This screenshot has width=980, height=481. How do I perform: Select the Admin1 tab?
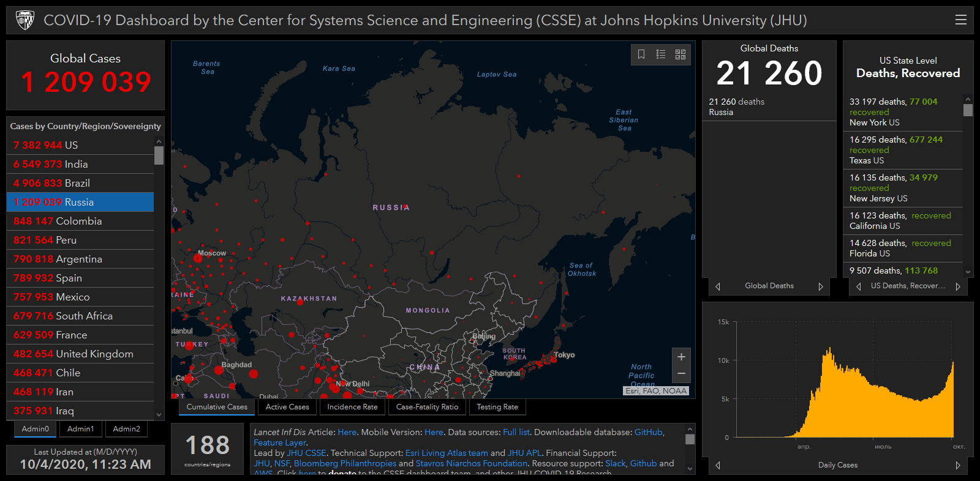point(81,429)
